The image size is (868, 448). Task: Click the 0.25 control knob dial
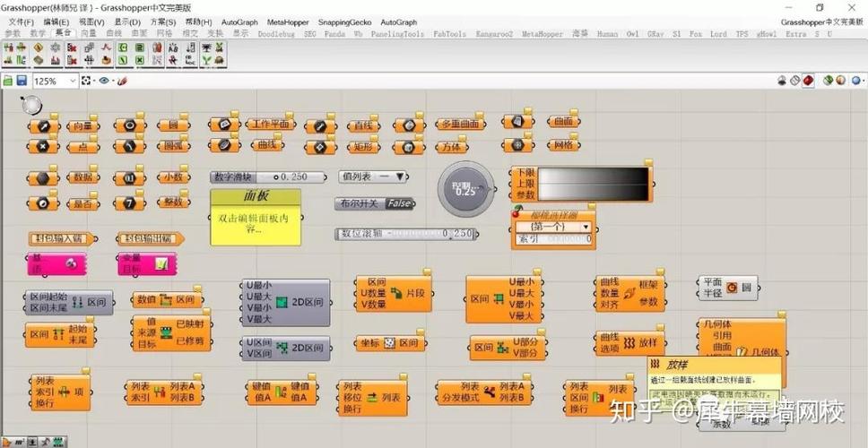coord(466,189)
